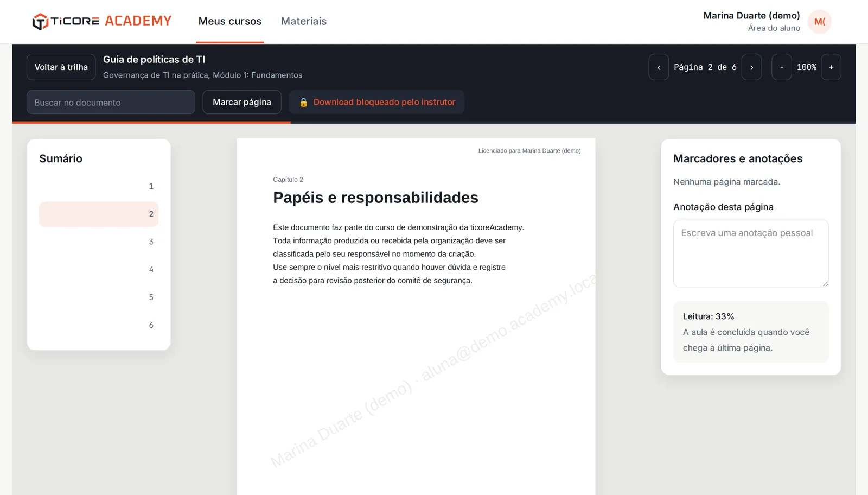The image size is (868, 495).
Task: Click the Marina Duarte (demo) user name
Action: click(751, 16)
